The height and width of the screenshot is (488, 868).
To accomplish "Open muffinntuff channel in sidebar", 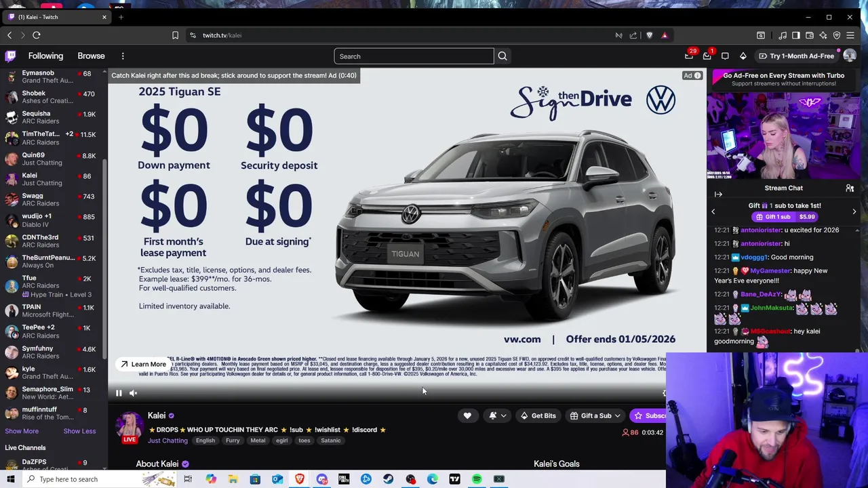I will click(x=53, y=413).
